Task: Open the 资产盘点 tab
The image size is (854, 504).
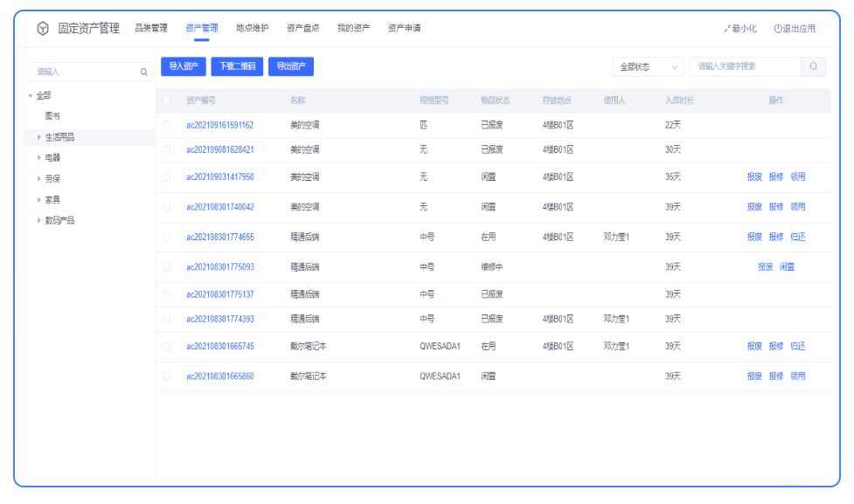Action: 302,28
